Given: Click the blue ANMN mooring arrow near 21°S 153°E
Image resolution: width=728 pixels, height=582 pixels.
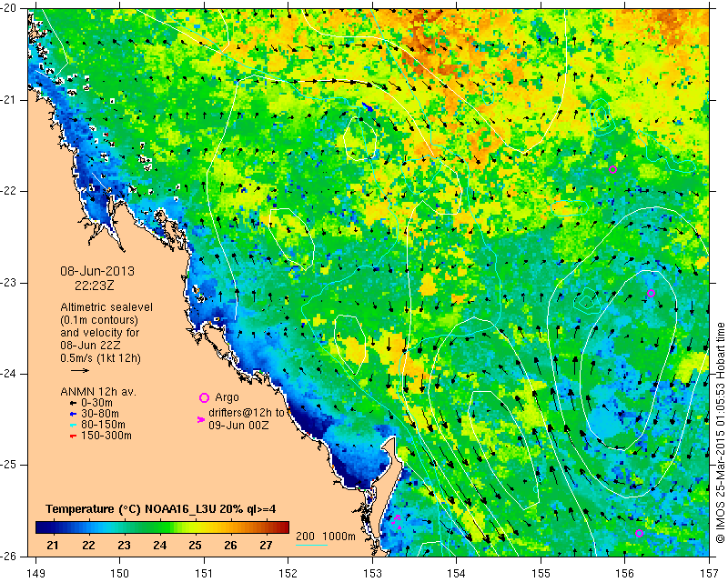Looking at the screenshot, I should point(368,106).
